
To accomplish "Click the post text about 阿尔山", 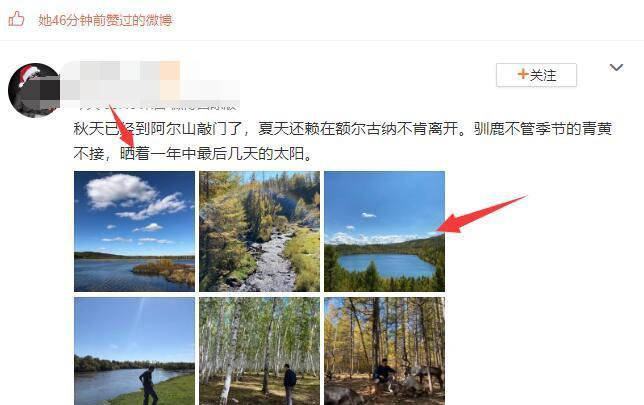I will pos(343,129).
